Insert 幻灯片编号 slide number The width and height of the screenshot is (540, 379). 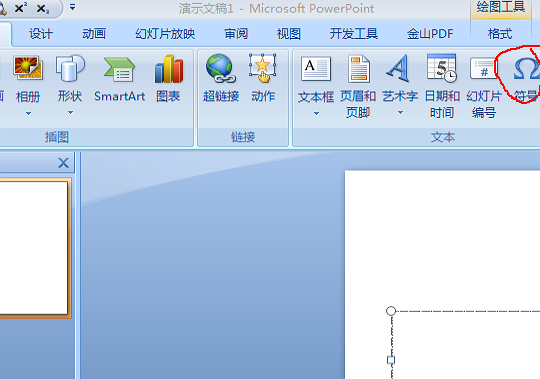point(484,87)
